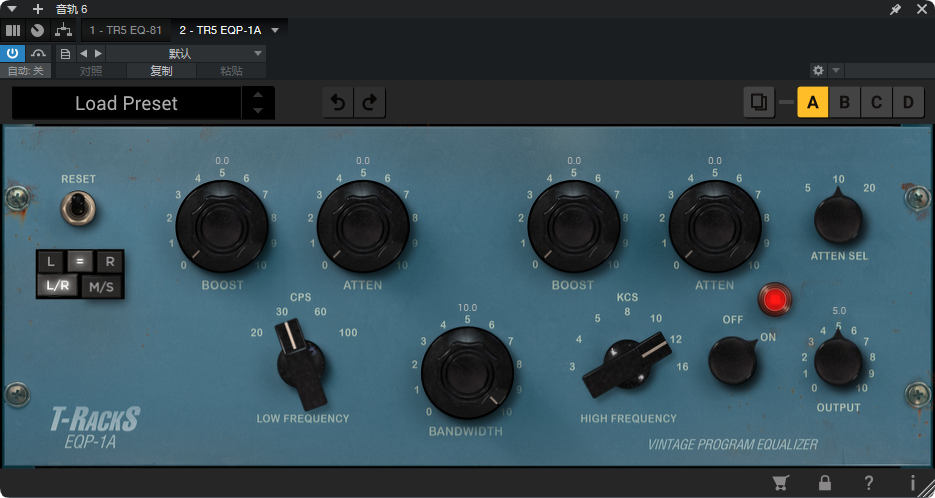Toggle the blue plugin power button
The width and height of the screenshot is (935, 498).
coord(12,53)
